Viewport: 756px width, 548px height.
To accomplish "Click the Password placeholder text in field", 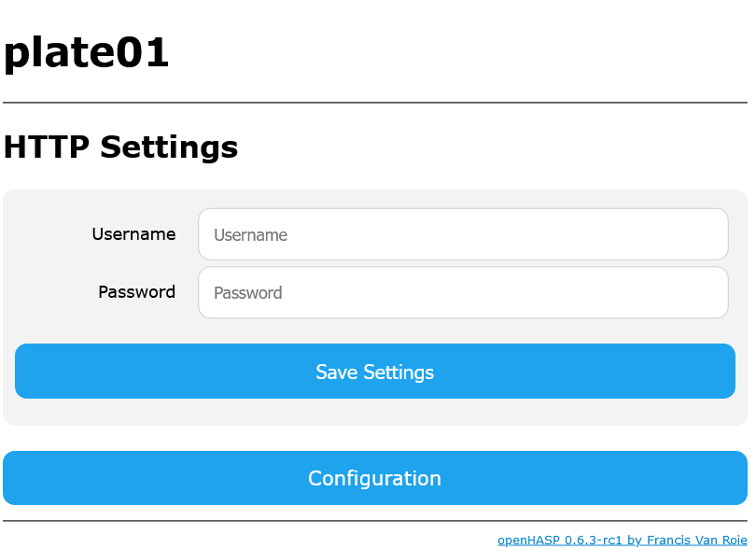I will (248, 293).
